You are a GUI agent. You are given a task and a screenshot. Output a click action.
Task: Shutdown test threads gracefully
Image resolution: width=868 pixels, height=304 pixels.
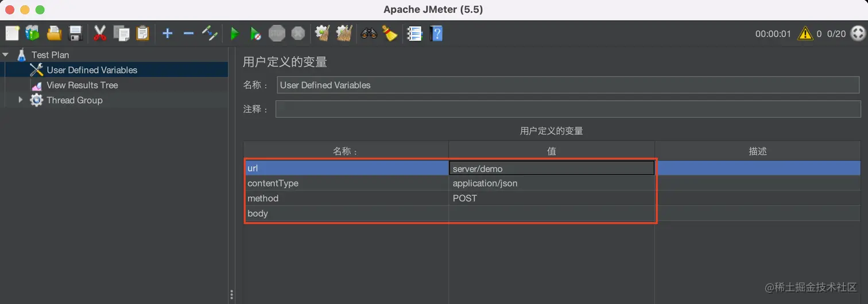click(298, 34)
